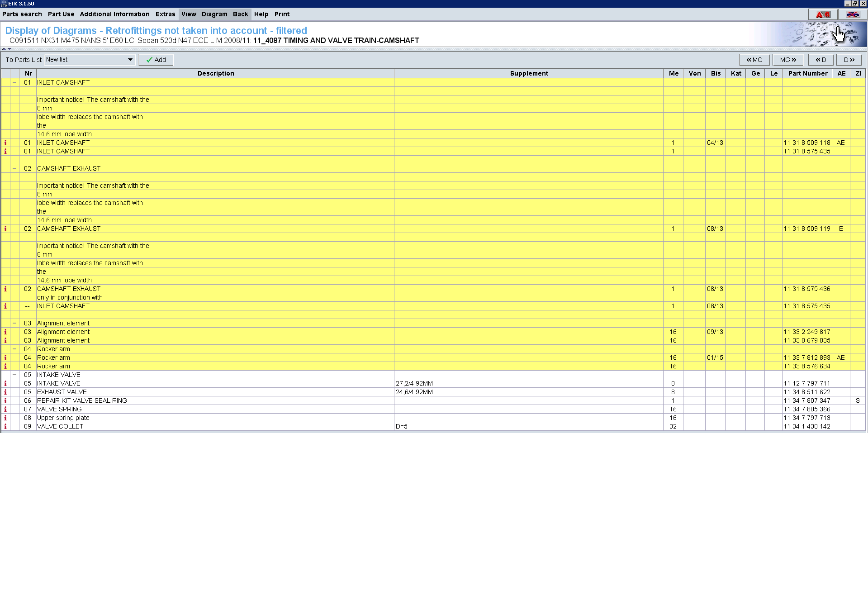Image resolution: width=868 pixels, height=610 pixels.
Task: Open the To Parts List dropdown
Action: point(130,60)
